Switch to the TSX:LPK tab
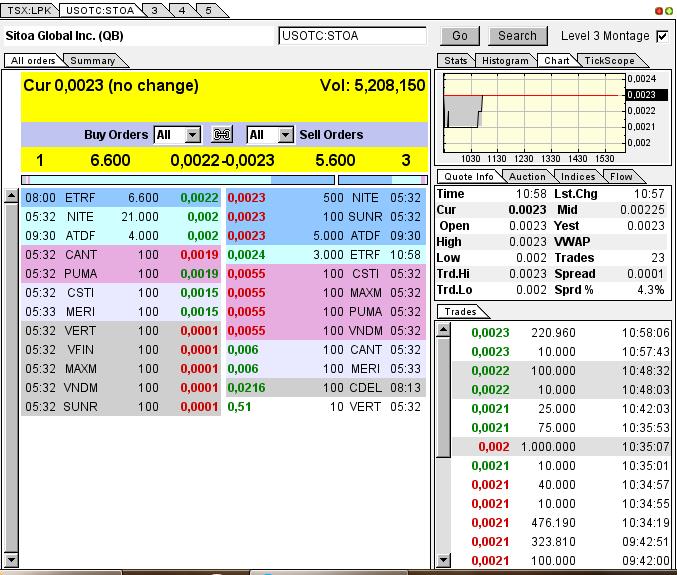 point(30,10)
